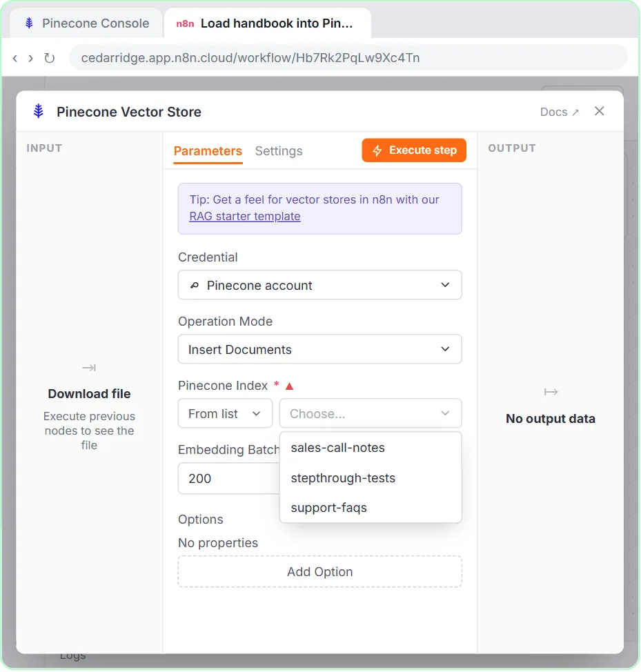
Task: Open the RAG starter template link
Action: click(245, 217)
